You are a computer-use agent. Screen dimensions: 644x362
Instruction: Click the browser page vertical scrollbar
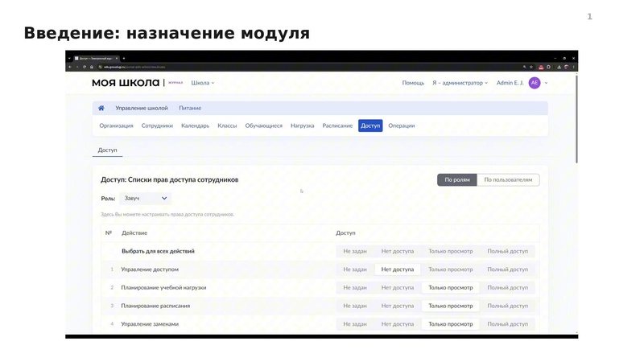click(576, 119)
